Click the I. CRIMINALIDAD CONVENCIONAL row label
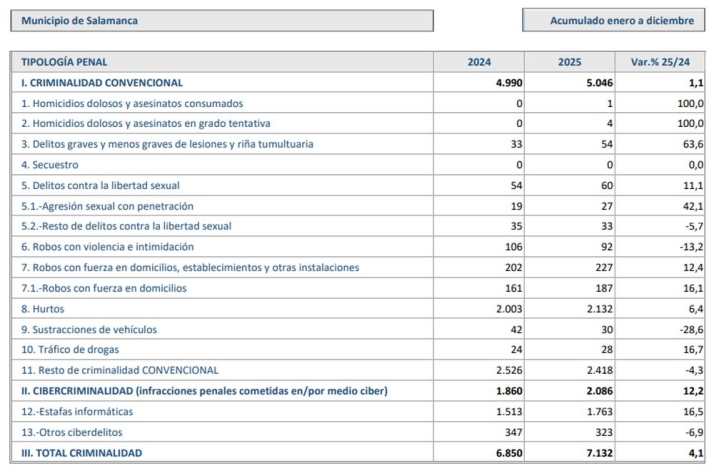714x473 pixels. [102, 83]
